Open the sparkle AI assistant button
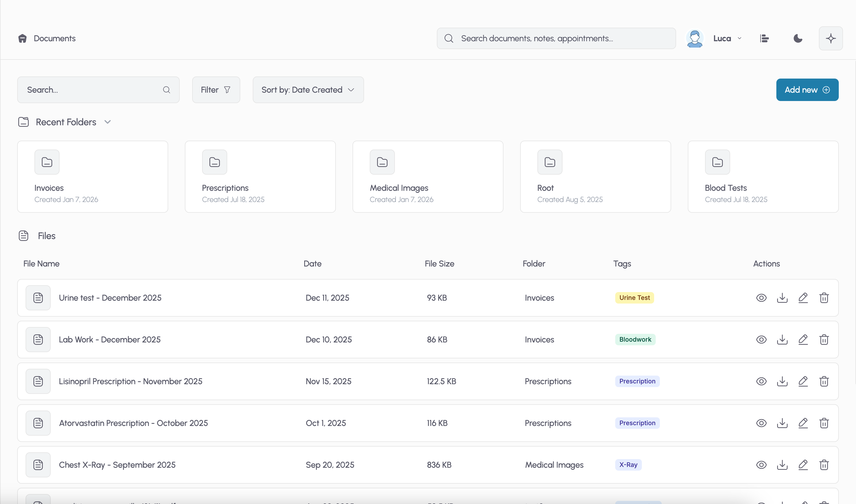 pyautogui.click(x=830, y=38)
